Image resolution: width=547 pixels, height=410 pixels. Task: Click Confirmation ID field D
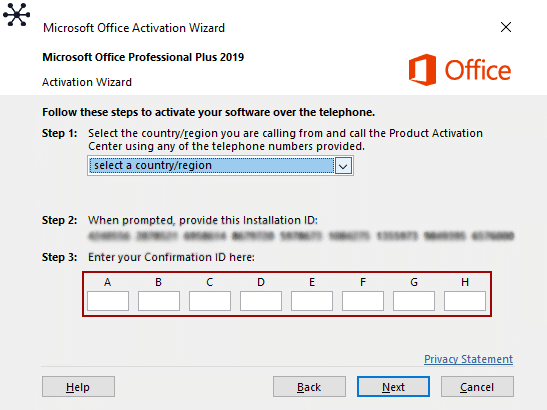261,301
